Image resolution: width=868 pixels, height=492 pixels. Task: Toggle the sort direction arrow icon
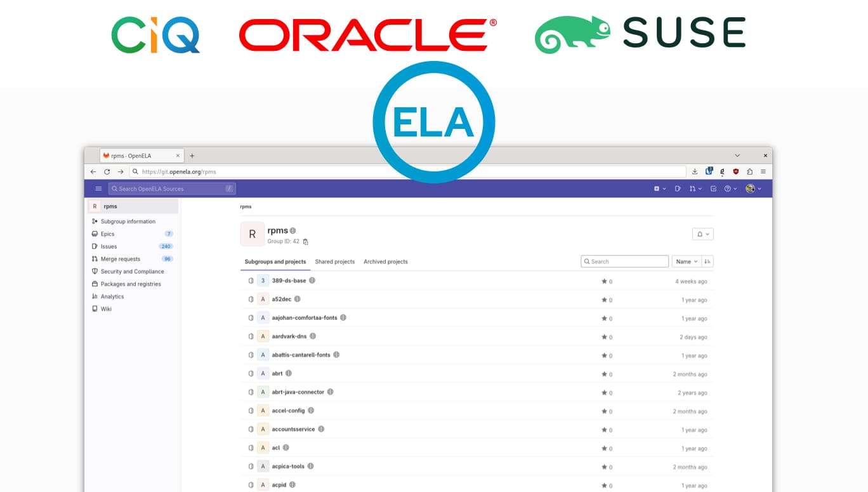707,261
